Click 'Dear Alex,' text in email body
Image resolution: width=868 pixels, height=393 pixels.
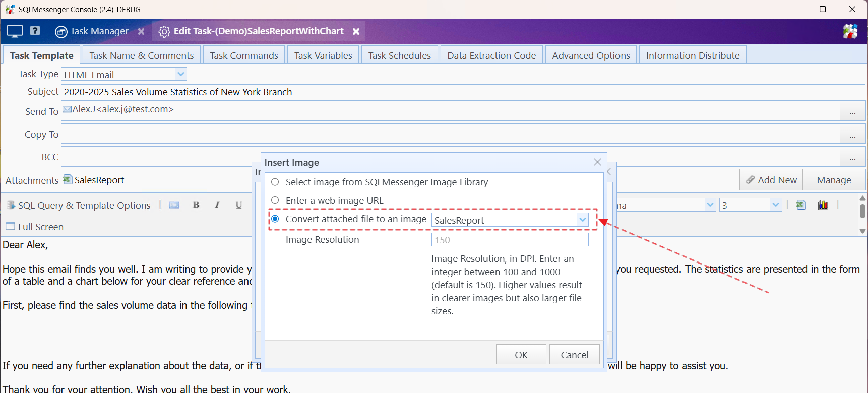25,245
